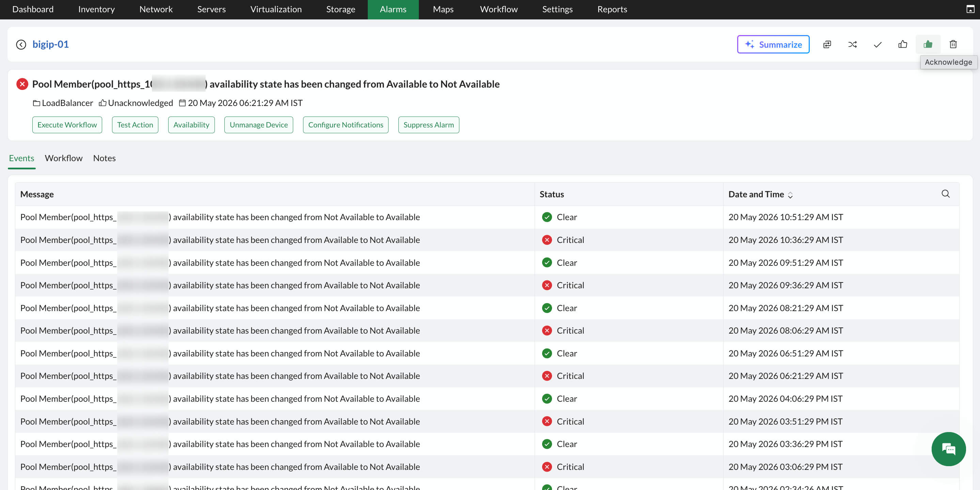
Task: Click the red Critical icon in the 03:06:29 PM row
Action: click(547, 467)
